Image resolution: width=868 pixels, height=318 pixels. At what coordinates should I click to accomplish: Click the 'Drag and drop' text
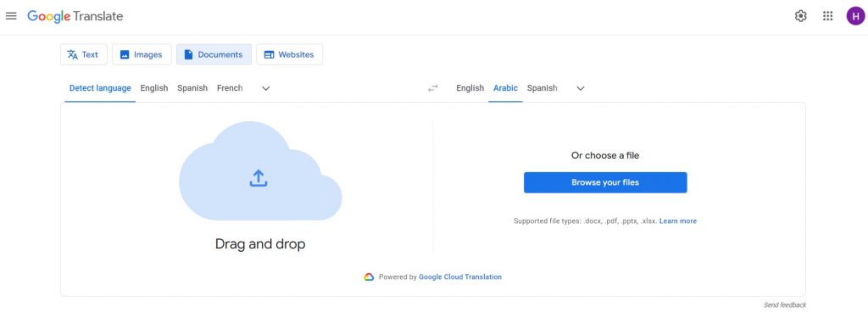[x=260, y=243]
